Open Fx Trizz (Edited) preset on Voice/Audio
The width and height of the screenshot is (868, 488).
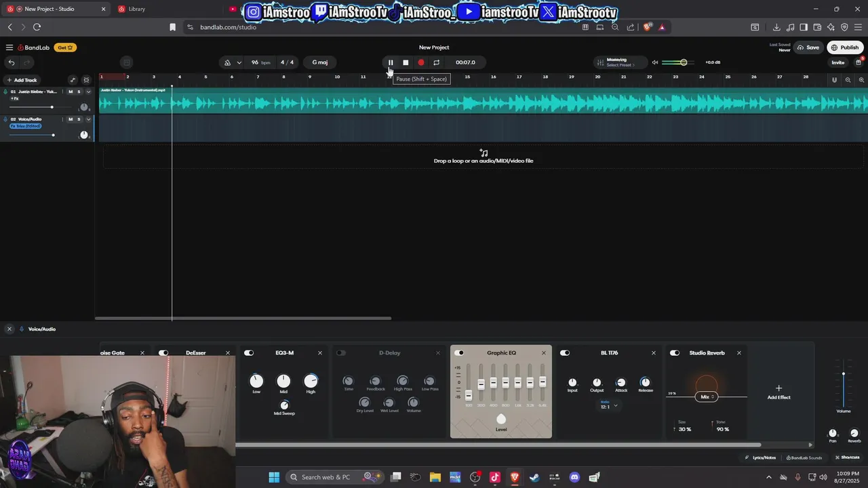click(x=26, y=126)
